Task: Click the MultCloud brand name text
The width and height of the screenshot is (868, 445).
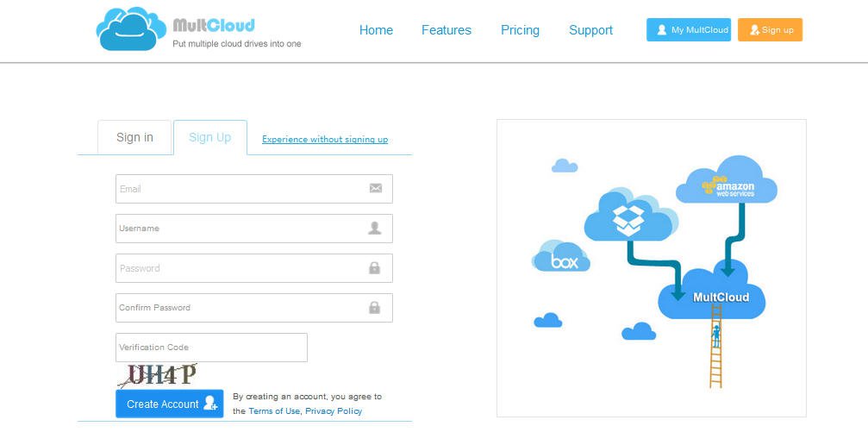Action: pos(214,25)
